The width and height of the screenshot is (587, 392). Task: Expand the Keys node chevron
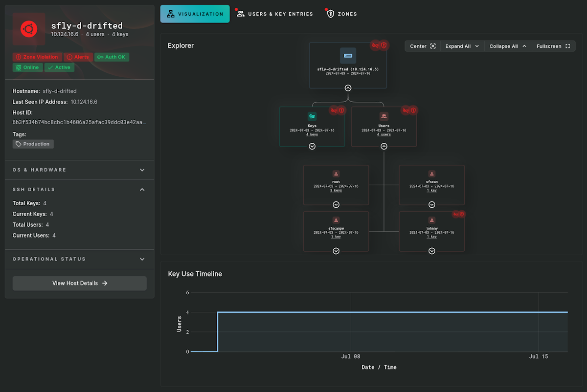[x=312, y=146]
